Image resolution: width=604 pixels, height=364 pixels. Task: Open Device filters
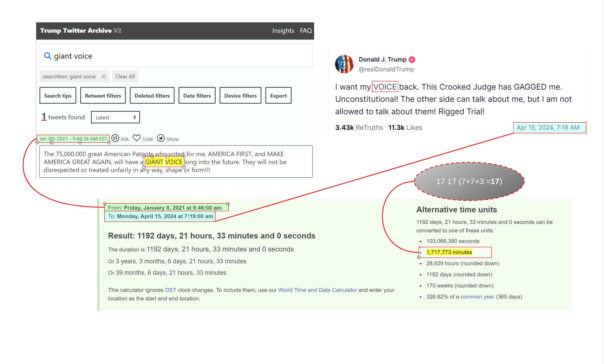point(241,96)
